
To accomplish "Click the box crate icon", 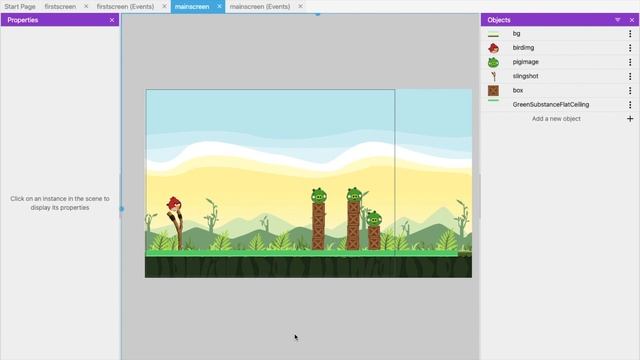I will coord(493,91).
